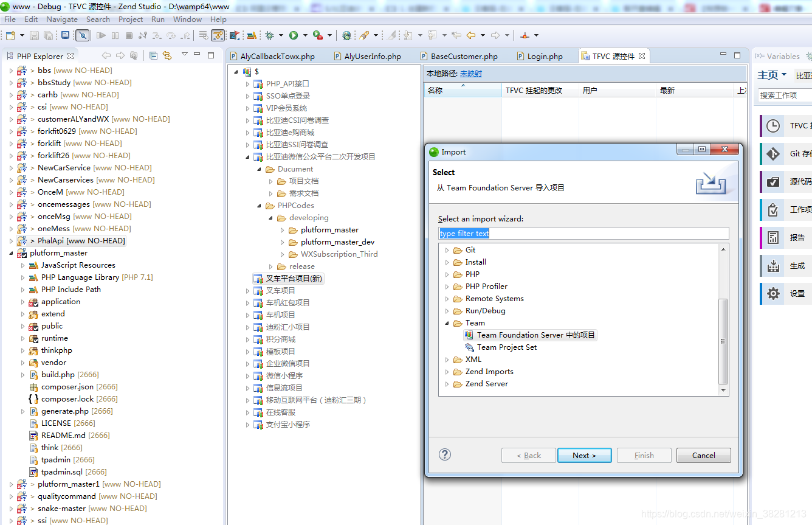
Task: Open the 主页 dropdown in home panel
Action: point(784,75)
